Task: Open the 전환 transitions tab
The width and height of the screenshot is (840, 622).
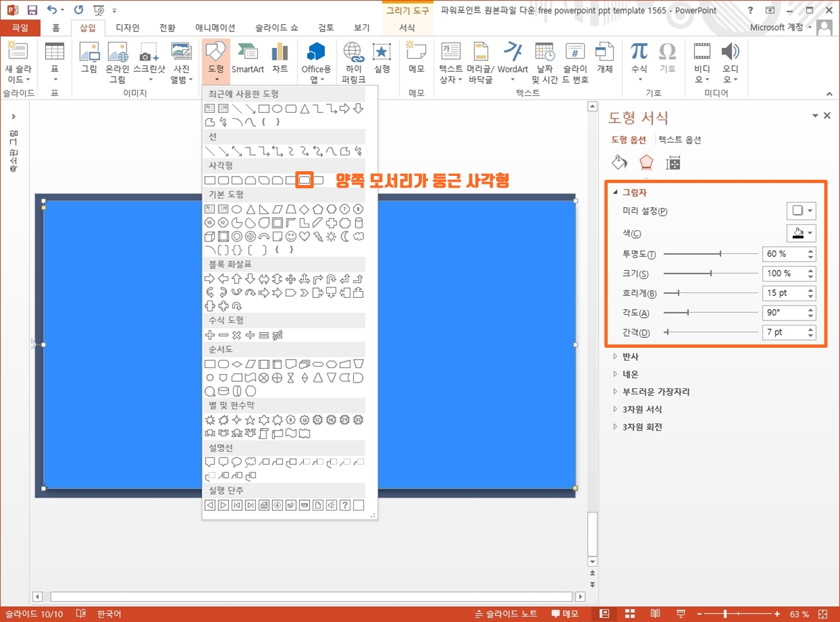Action: (167, 28)
